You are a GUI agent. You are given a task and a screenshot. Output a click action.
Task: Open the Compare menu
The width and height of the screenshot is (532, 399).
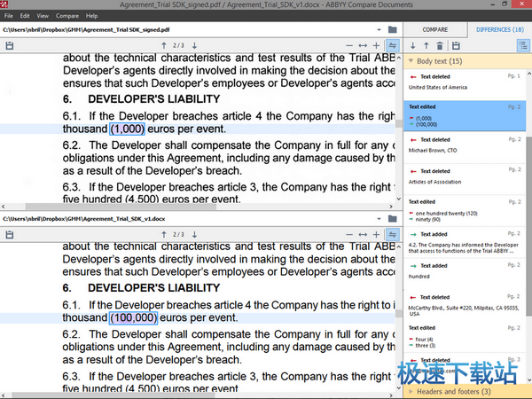tap(67, 16)
